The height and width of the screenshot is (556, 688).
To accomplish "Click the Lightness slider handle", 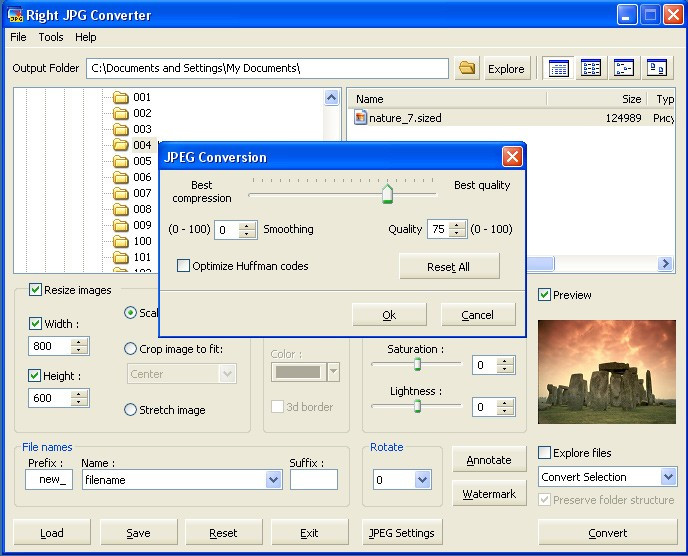I will coord(417,406).
